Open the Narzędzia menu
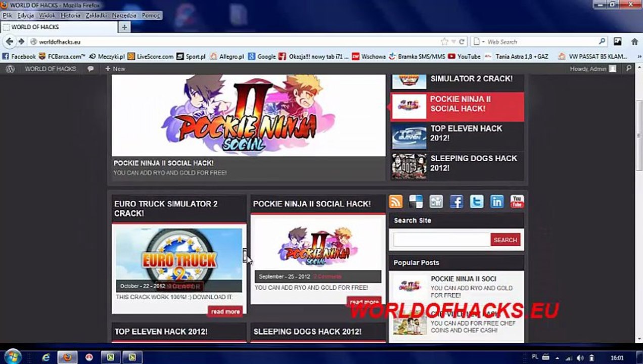Screen dimensions: 643x364 [124, 16]
